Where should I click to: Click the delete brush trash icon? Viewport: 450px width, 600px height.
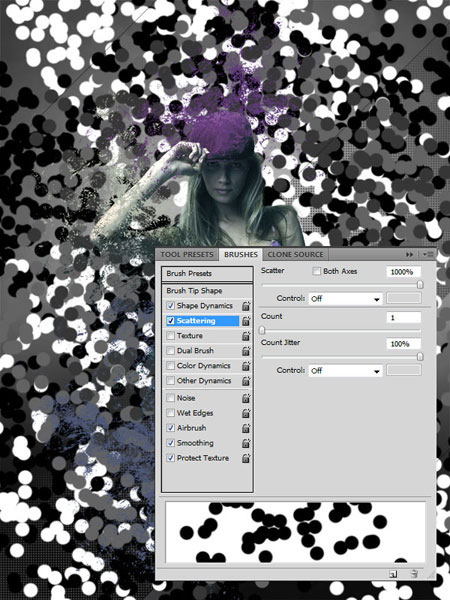(x=414, y=574)
